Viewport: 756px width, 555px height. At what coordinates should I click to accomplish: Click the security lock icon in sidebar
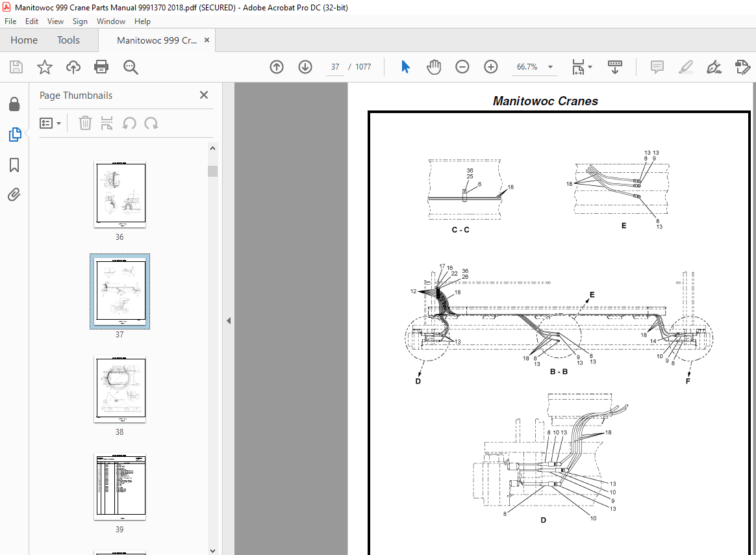14,104
